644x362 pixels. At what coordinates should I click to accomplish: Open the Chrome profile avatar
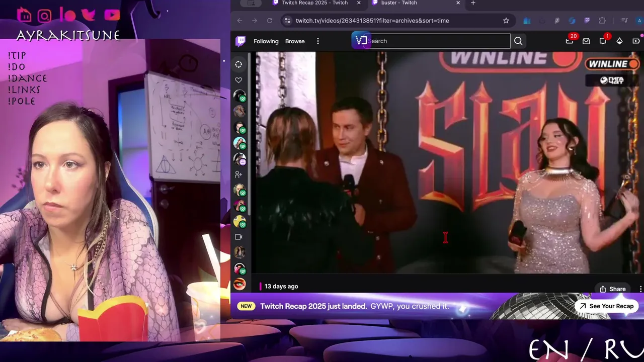point(640,21)
